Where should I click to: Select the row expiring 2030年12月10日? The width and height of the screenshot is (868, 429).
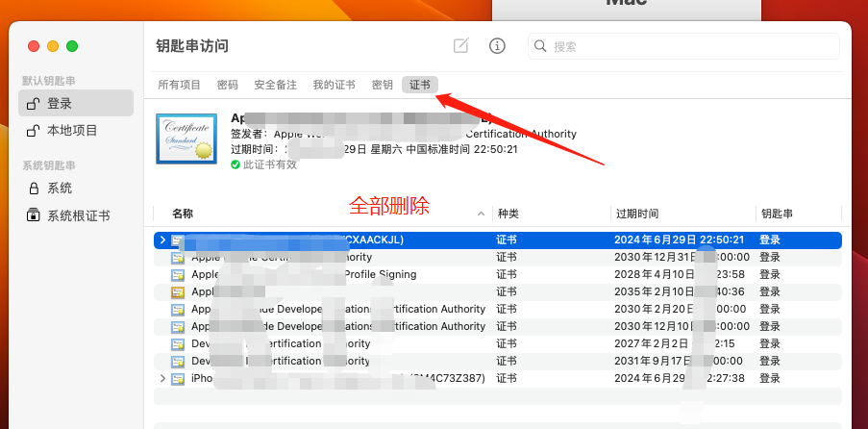coord(498,327)
